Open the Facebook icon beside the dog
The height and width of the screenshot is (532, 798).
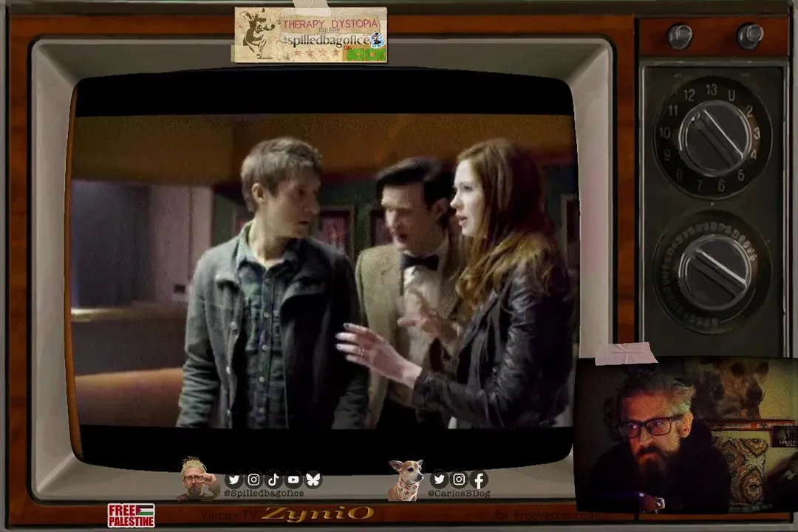point(479,479)
